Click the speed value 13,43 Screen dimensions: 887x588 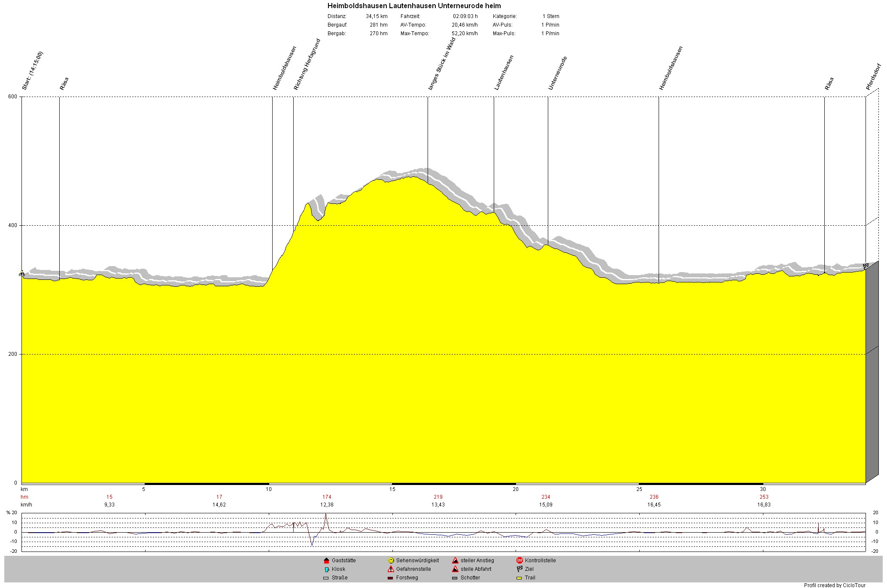[x=438, y=505]
